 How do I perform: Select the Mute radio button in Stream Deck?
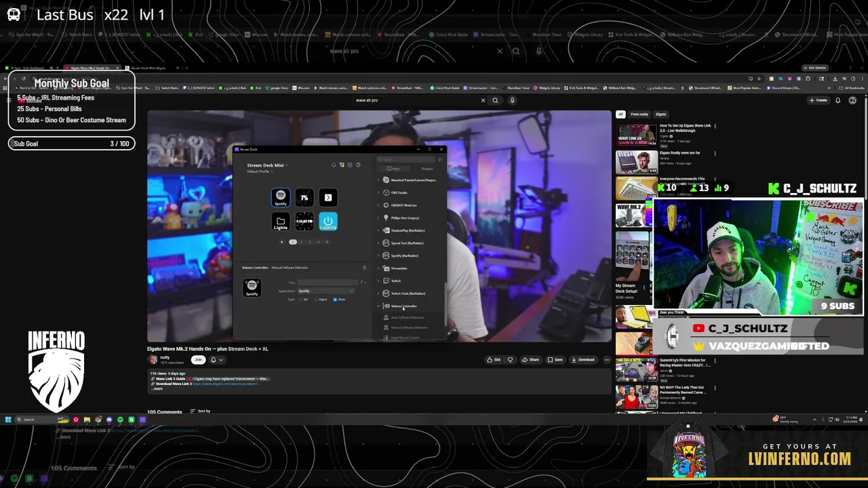point(335,299)
